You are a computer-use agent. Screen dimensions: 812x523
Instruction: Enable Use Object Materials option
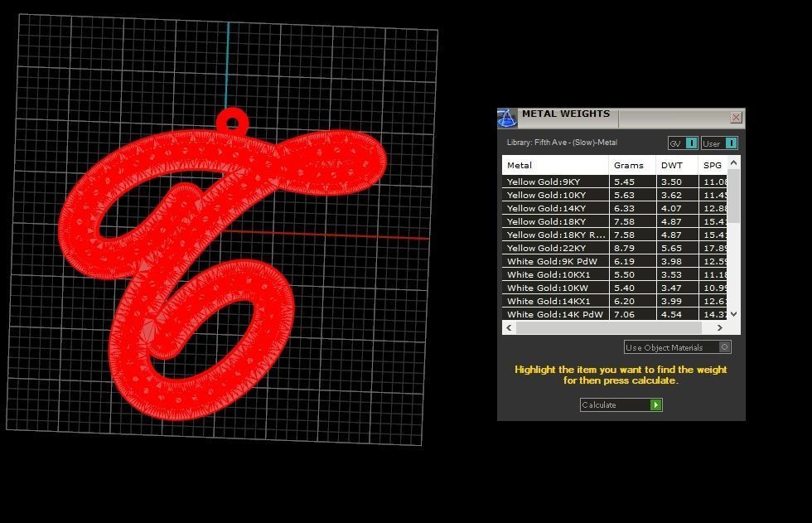725,347
